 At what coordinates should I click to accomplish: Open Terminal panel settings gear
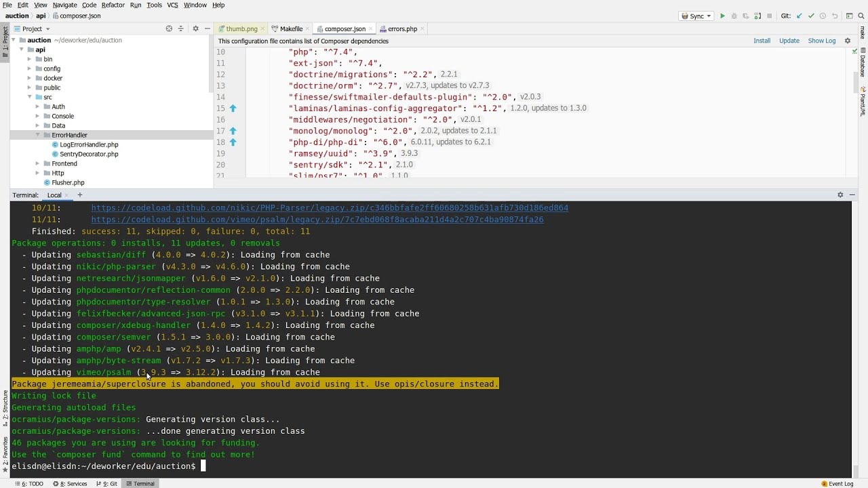840,195
